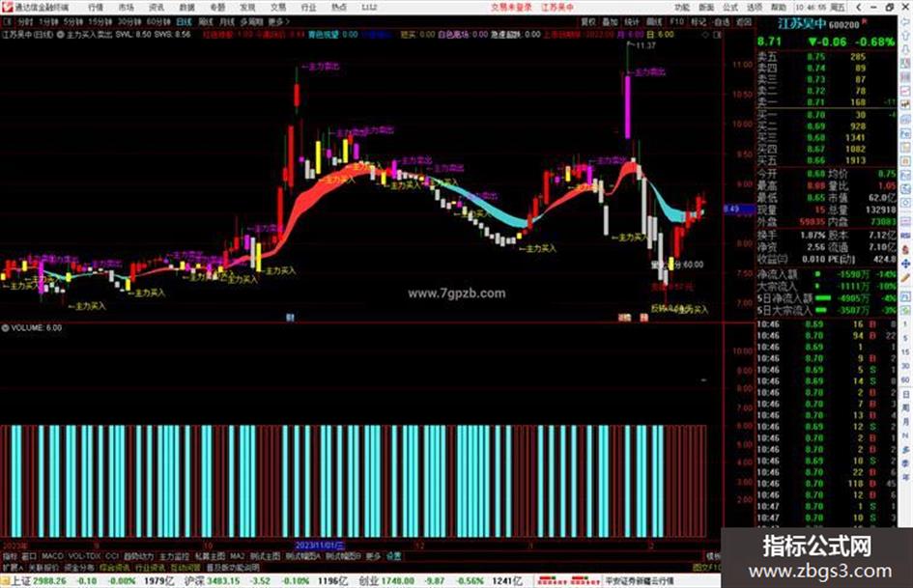Screen dimensions: 913x588
Task: Open the 设置 indicator settings
Action: (x=394, y=556)
